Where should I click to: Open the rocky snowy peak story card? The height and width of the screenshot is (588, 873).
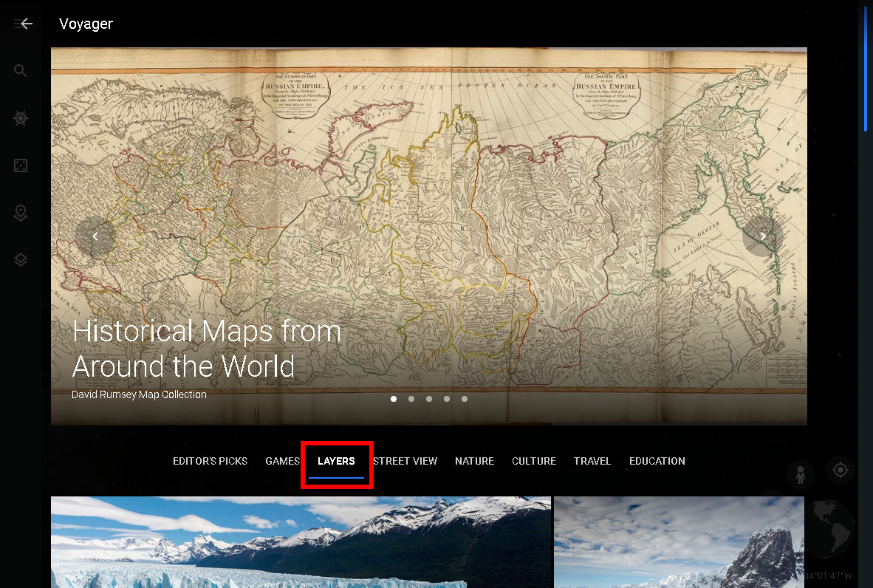tap(679, 541)
